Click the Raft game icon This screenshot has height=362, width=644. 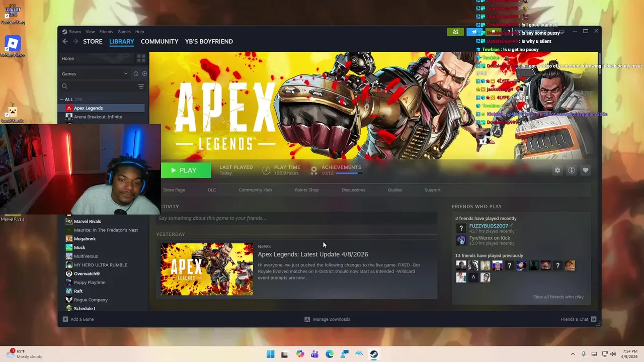pyautogui.click(x=69, y=291)
